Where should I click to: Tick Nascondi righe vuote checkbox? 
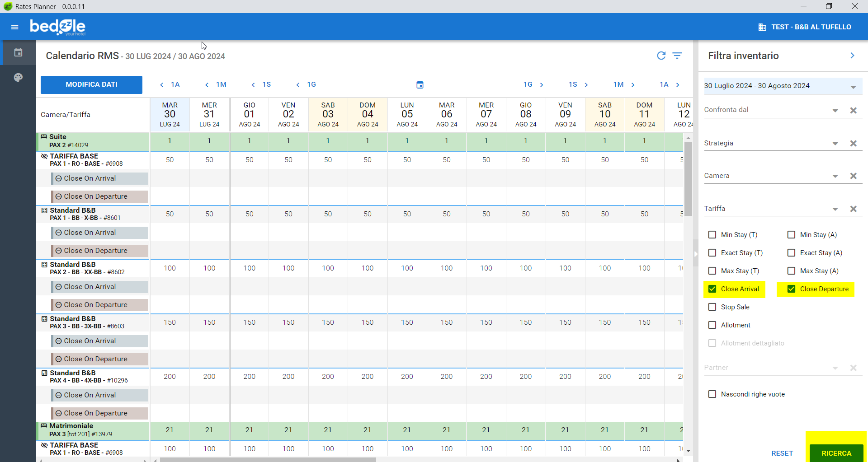pos(712,394)
